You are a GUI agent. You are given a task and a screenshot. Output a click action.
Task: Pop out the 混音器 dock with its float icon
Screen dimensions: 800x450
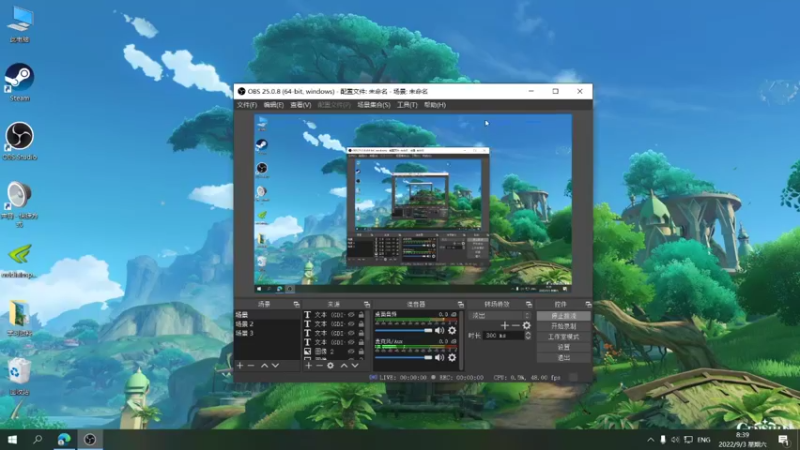tap(461, 304)
